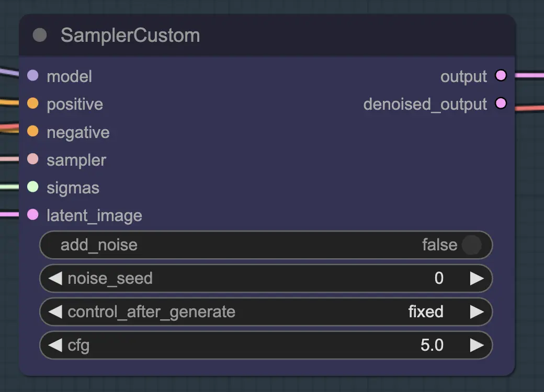Viewport: 544px width, 392px height.
Task: Click the gray collapse dot beside SamplerCustom
Action: coord(40,35)
